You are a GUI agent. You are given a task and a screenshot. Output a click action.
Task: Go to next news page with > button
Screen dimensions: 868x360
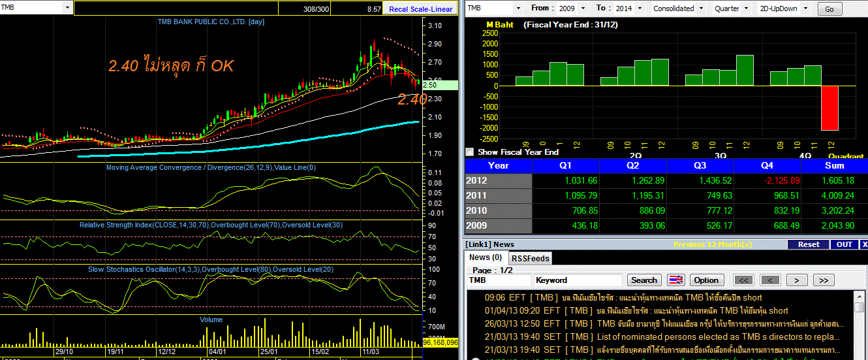tap(797, 280)
